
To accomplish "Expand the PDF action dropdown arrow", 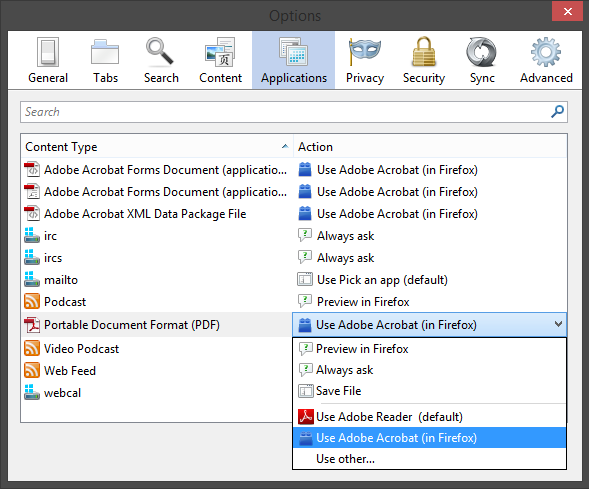I will 558,324.
